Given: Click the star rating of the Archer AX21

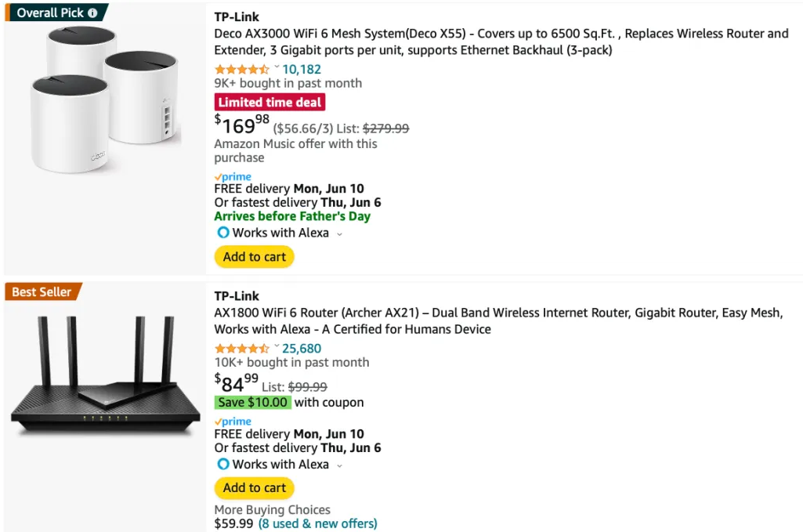Looking at the screenshot, I should coord(241,349).
